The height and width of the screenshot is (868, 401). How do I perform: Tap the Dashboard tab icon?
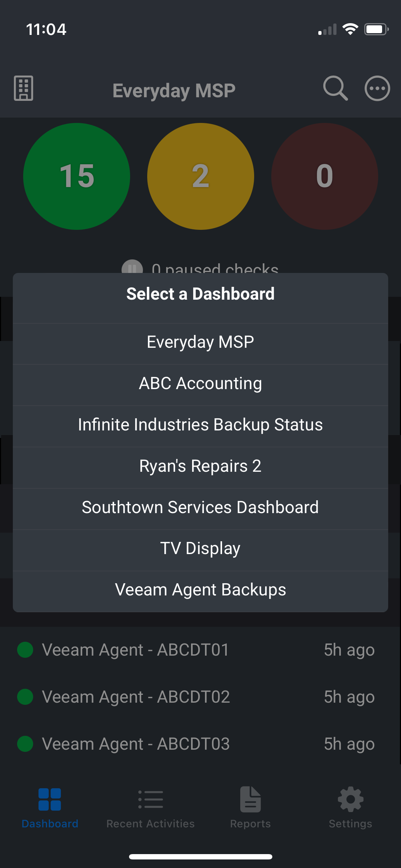(50, 800)
